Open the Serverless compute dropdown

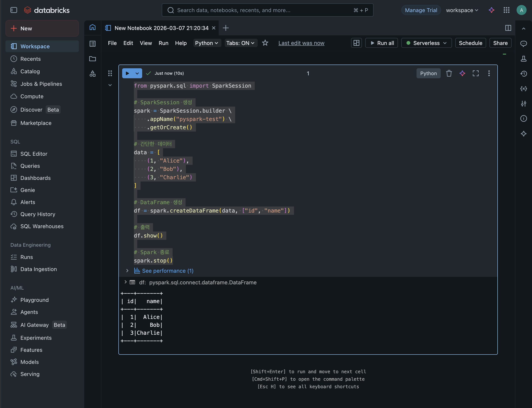426,43
